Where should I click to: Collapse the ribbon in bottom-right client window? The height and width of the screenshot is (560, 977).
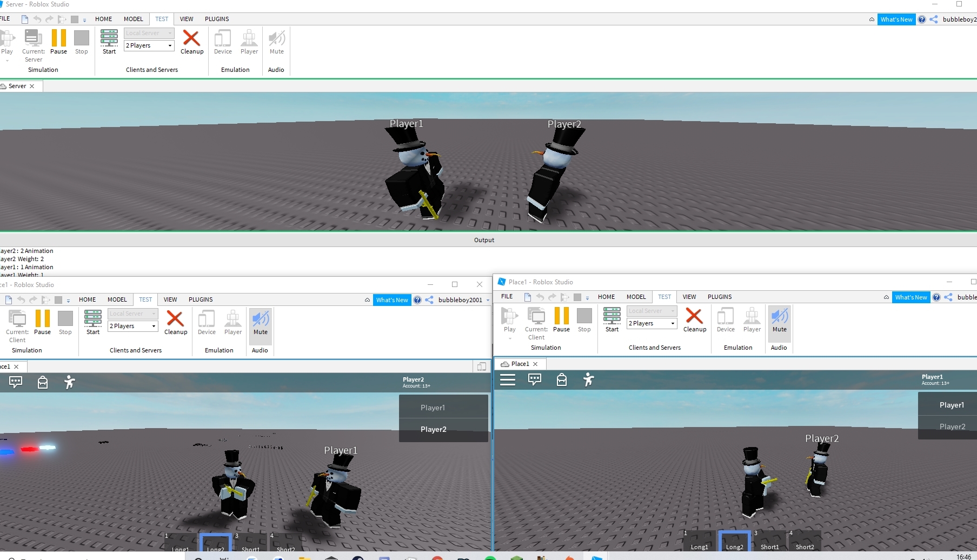pos(886,297)
